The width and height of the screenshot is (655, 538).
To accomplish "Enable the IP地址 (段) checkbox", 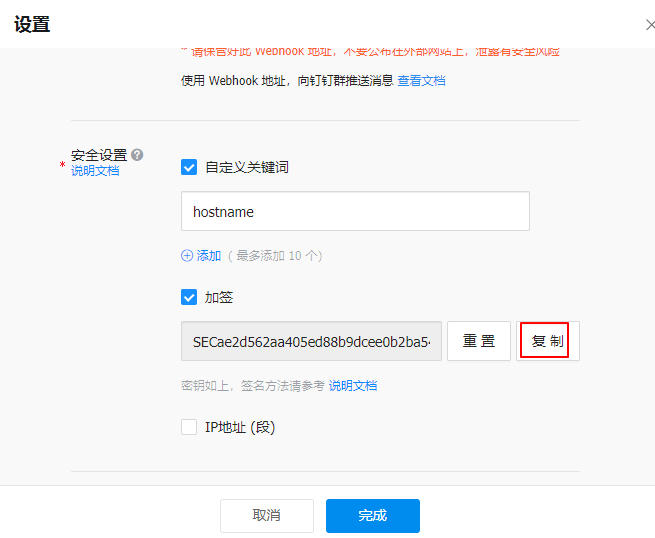I will 189,427.
